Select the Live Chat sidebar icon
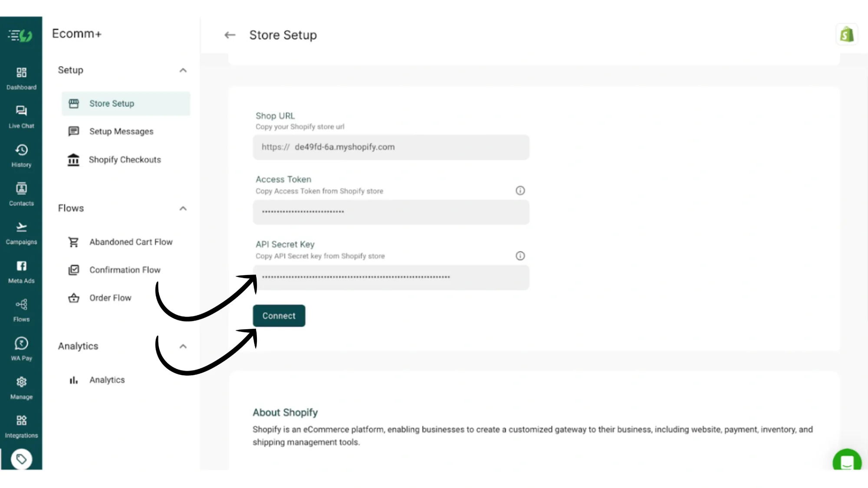Image resolution: width=868 pixels, height=488 pixels. click(21, 115)
